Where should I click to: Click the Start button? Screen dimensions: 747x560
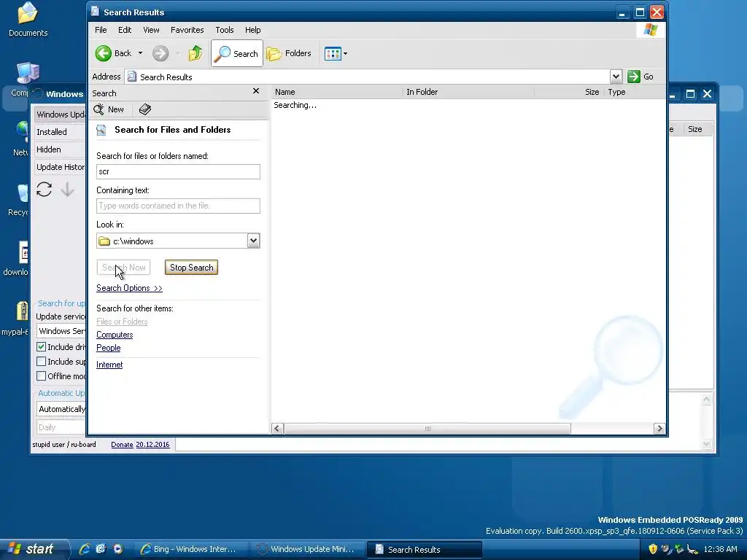[x=34, y=549]
